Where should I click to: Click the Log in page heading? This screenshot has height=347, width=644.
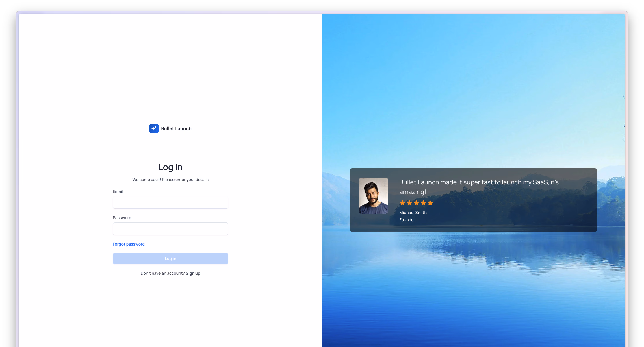pos(170,167)
